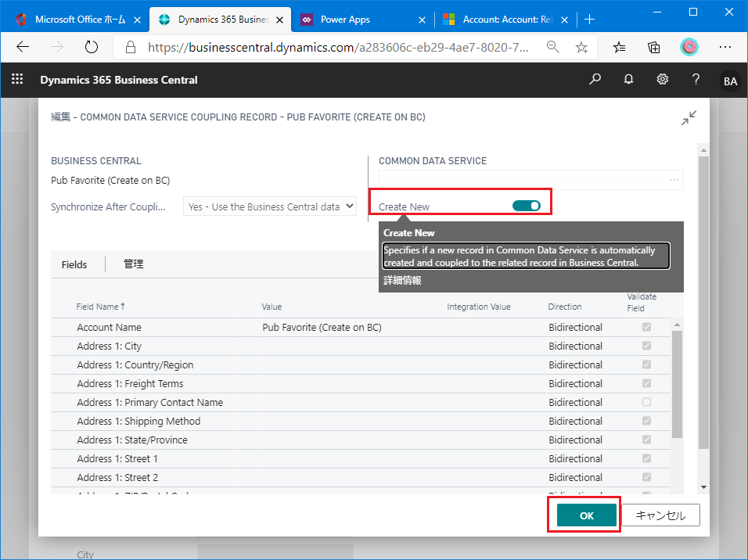Click the キャンセル button
748x560 pixels.
point(660,515)
